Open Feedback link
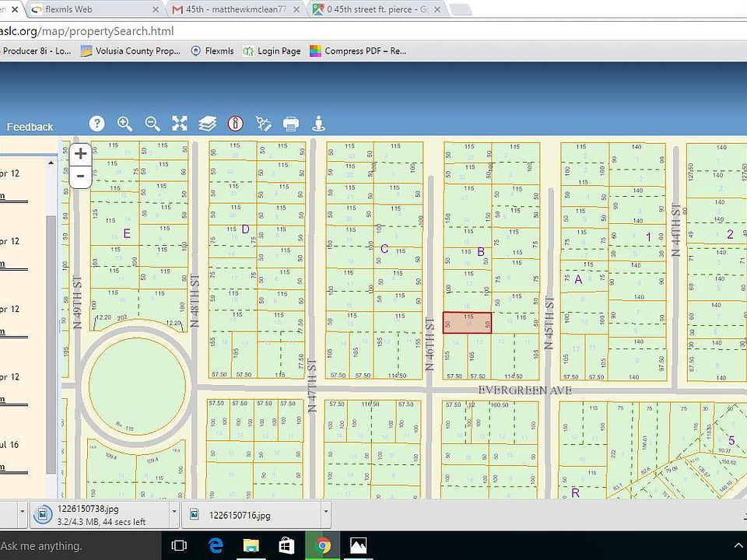Screen dimensions: 747x560 click(x=30, y=127)
